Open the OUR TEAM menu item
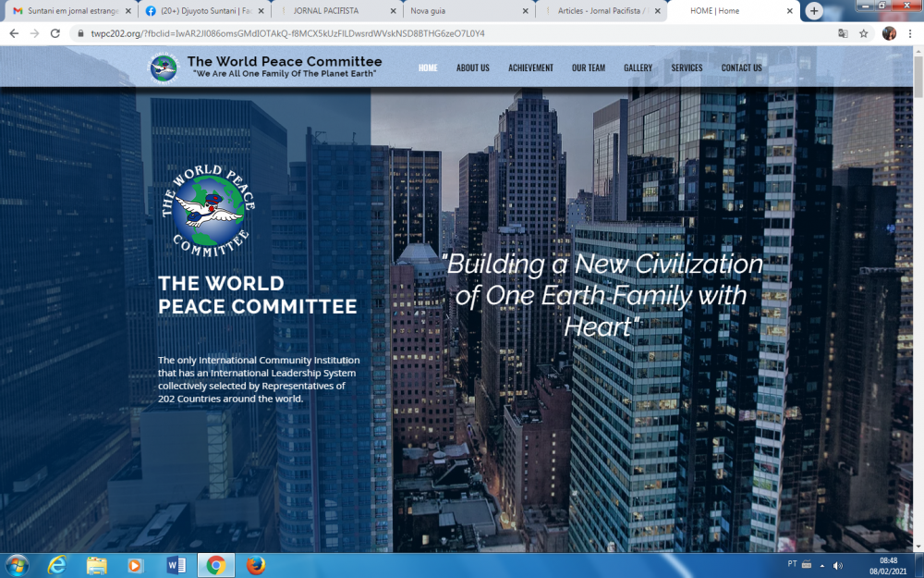Image resolution: width=924 pixels, height=578 pixels. pyautogui.click(x=588, y=68)
